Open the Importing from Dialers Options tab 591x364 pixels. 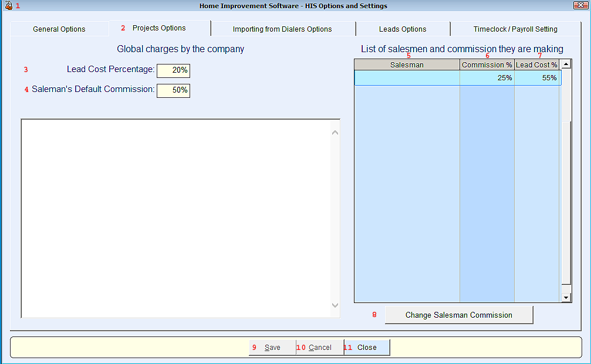click(282, 29)
